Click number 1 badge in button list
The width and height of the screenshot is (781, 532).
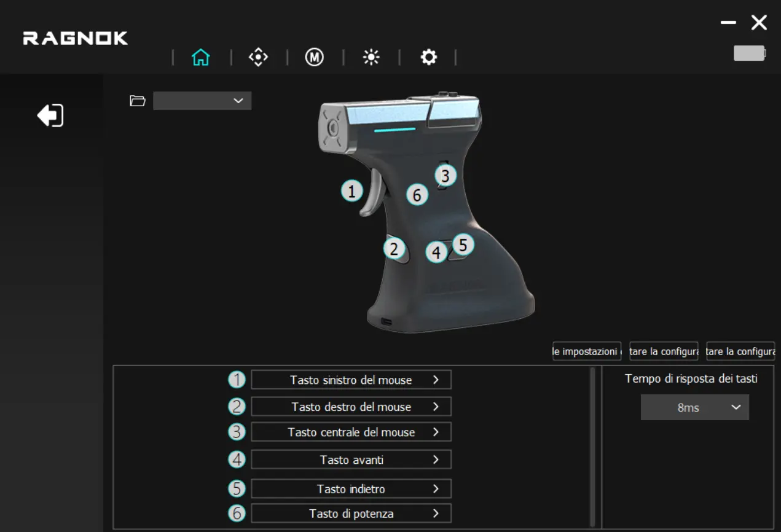pyautogui.click(x=237, y=380)
